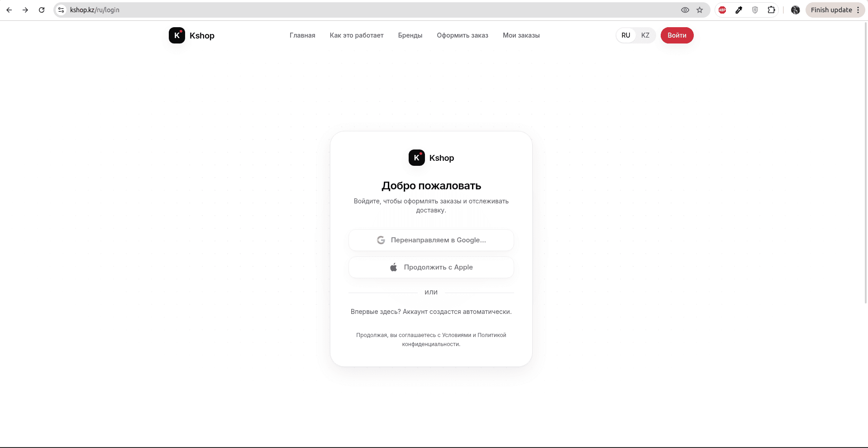
Task: Open the shield extension icon
Action: pyautogui.click(x=755, y=10)
